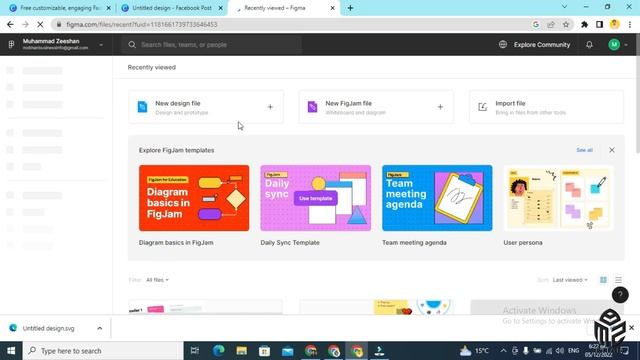The image size is (640, 360).
Task: Click the search magnifier icon in Figma
Action: (132, 44)
